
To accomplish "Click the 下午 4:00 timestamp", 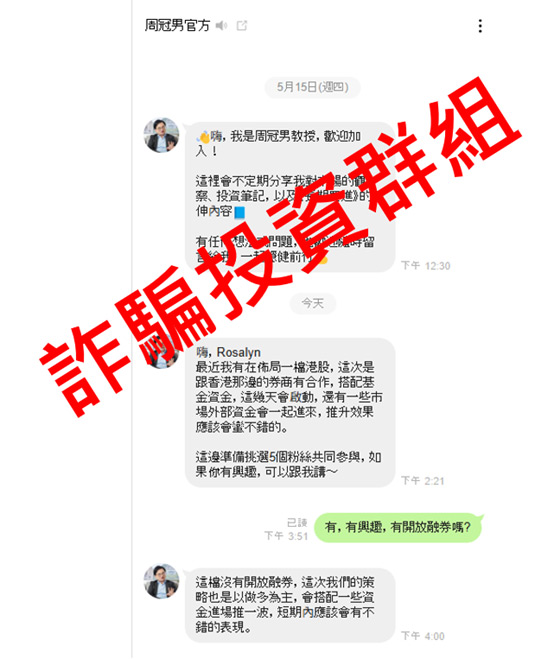I will (422, 636).
